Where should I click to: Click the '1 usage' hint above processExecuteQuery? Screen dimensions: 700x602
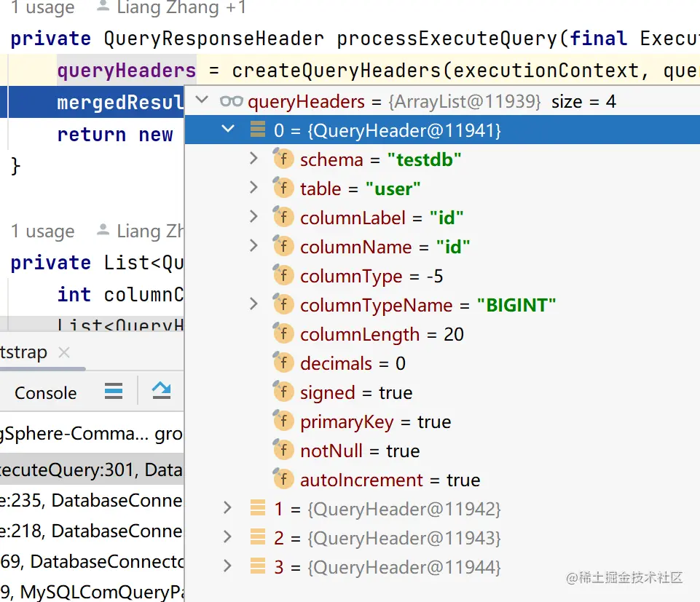click(x=42, y=7)
